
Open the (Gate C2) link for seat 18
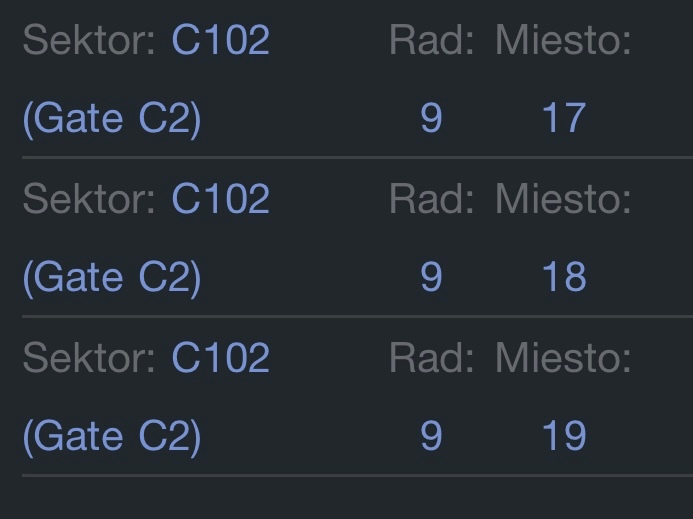coord(111,277)
